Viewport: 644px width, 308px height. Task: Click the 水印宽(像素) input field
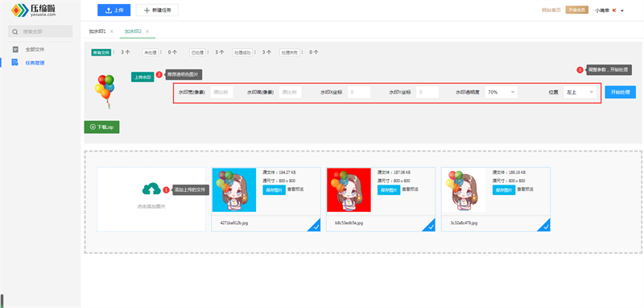221,93
